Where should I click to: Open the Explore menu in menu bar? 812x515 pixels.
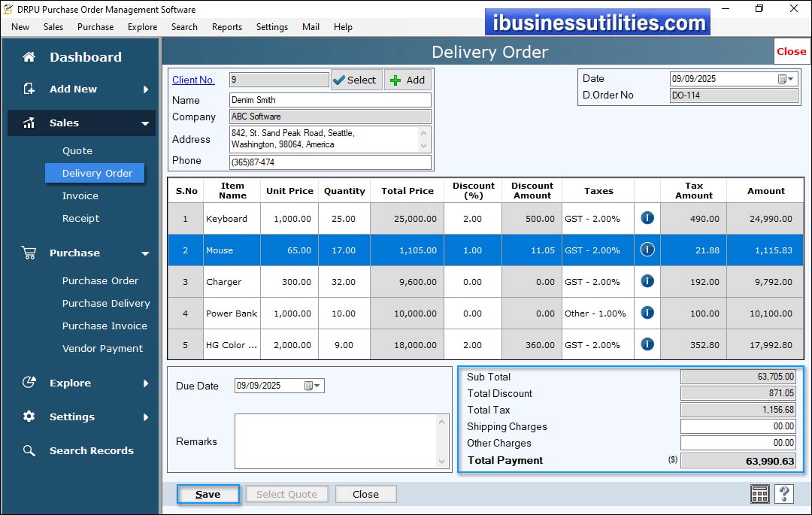coord(142,27)
